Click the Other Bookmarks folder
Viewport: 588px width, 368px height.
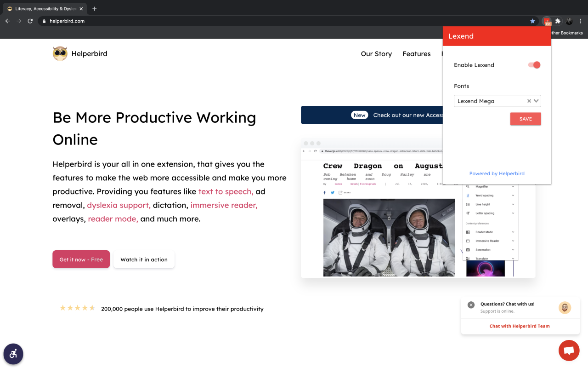coord(567,33)
